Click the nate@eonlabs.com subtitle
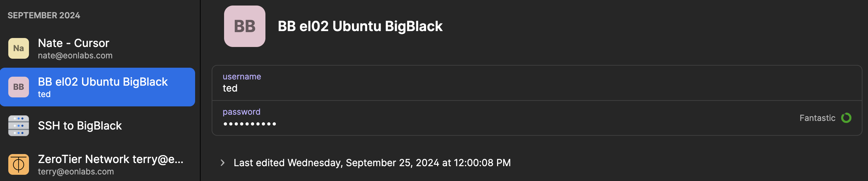The image size is (868, 181). point(75,56)
